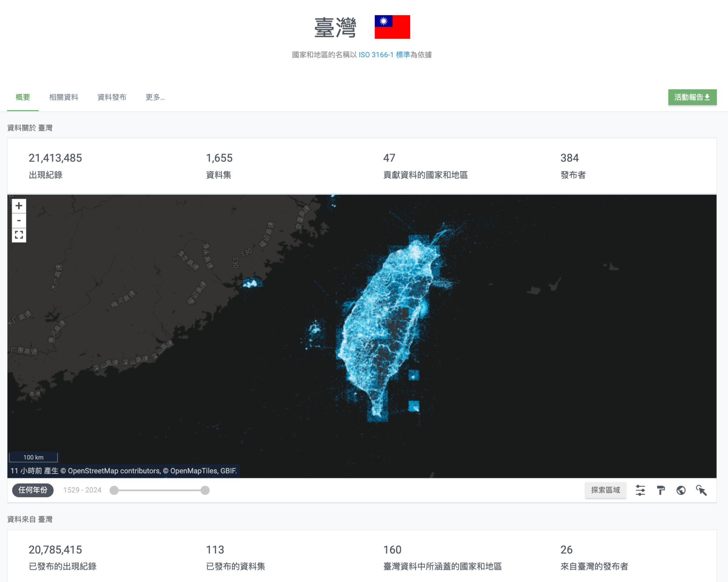The width and height of the screenshot is (728, 582).
Task: Zoom in on the map
Action: pyautogui.click(x=19, y=206)
